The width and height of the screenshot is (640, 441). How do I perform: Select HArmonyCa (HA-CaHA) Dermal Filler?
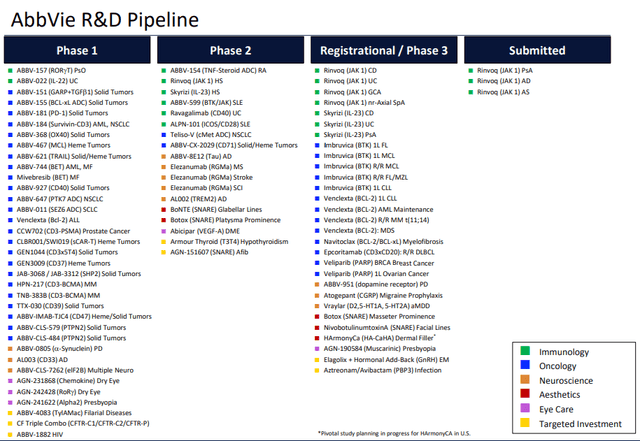click(379, 338)
